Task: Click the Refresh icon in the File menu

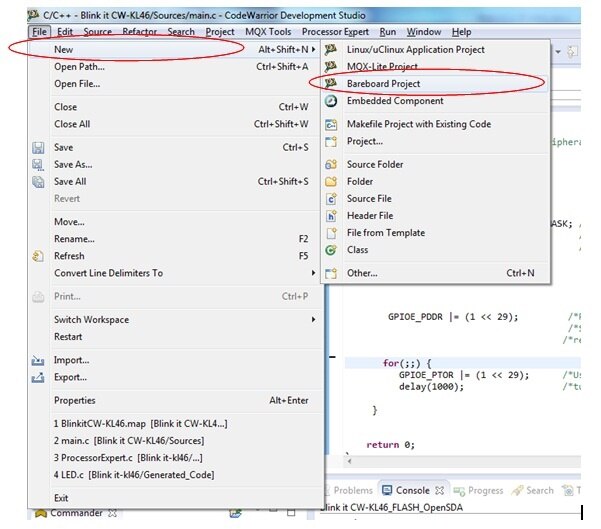Action: pos(38,256)
